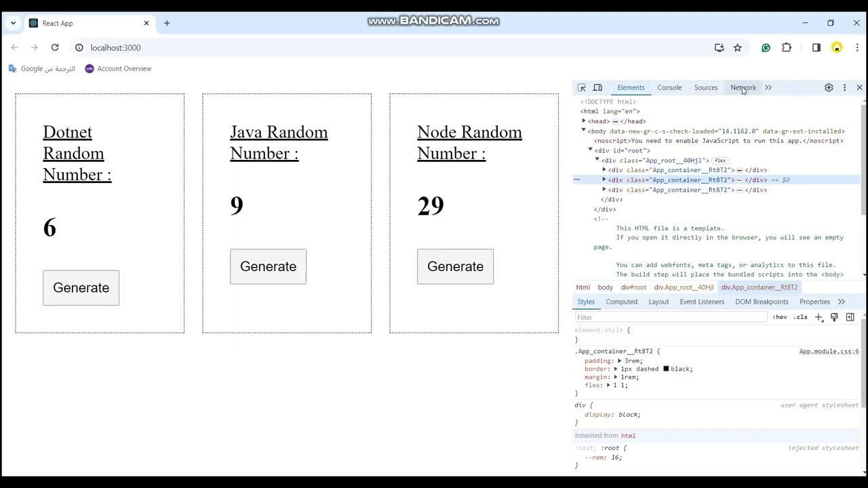Image resolution: width=868 pixels, height=488 pixels.
Task: Close the React App tab
Action: 146,23
